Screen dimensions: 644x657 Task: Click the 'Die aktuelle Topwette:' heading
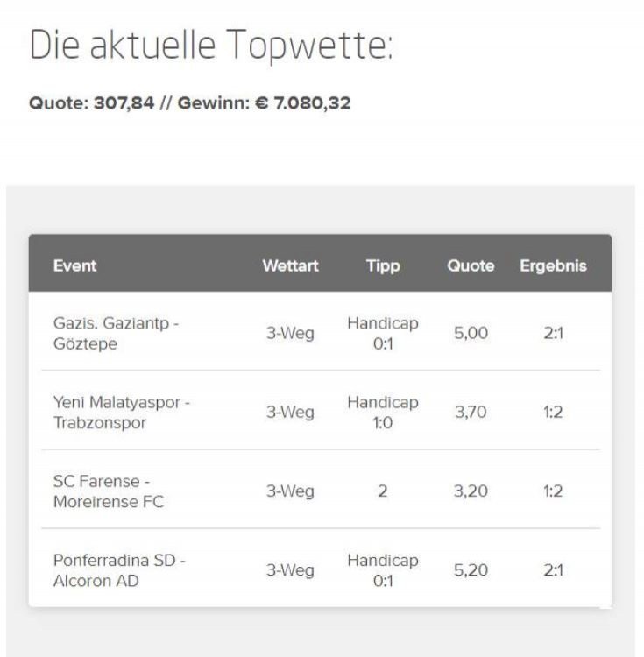click(x=211, y=46)
